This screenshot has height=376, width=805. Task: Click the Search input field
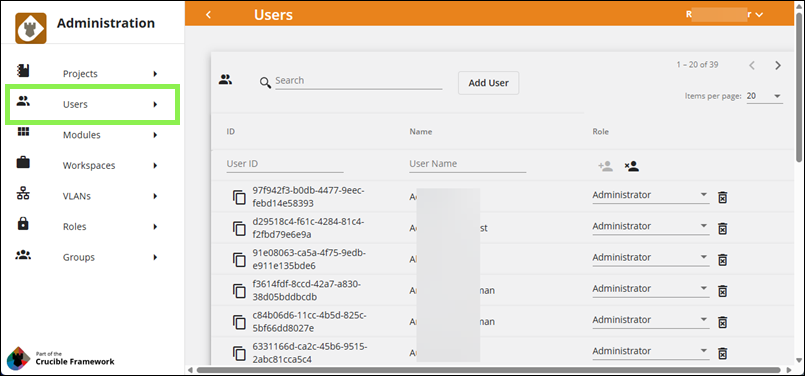[358, 81]
